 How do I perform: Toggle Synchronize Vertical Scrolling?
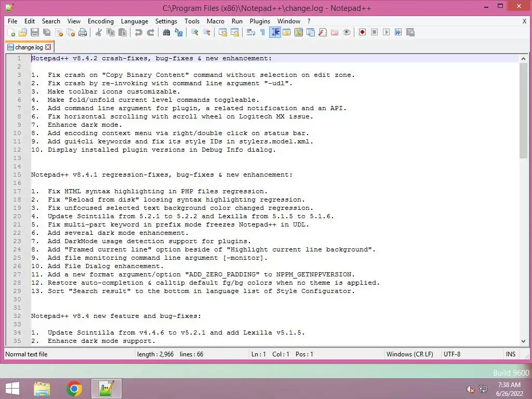tap(222, 33)
